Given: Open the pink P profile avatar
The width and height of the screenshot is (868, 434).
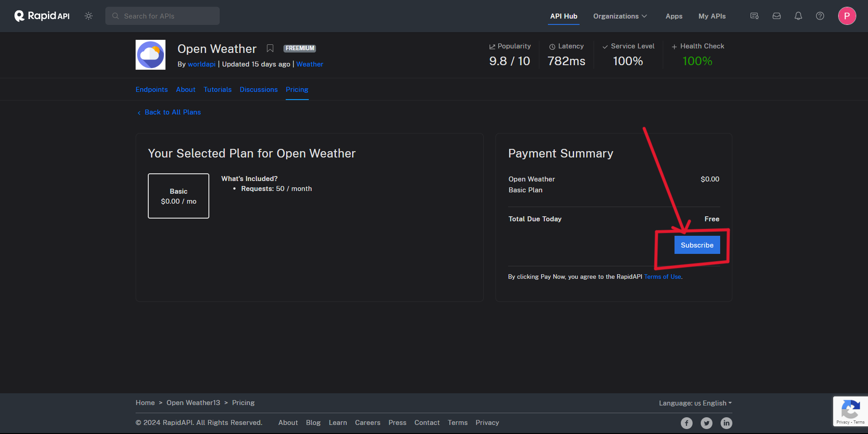Looking at the screenshot, I should [847, 16].
